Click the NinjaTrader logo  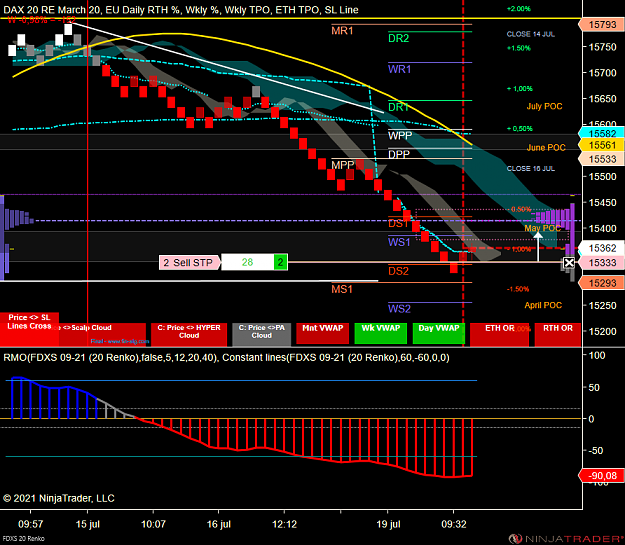click(x=566, y=539)
